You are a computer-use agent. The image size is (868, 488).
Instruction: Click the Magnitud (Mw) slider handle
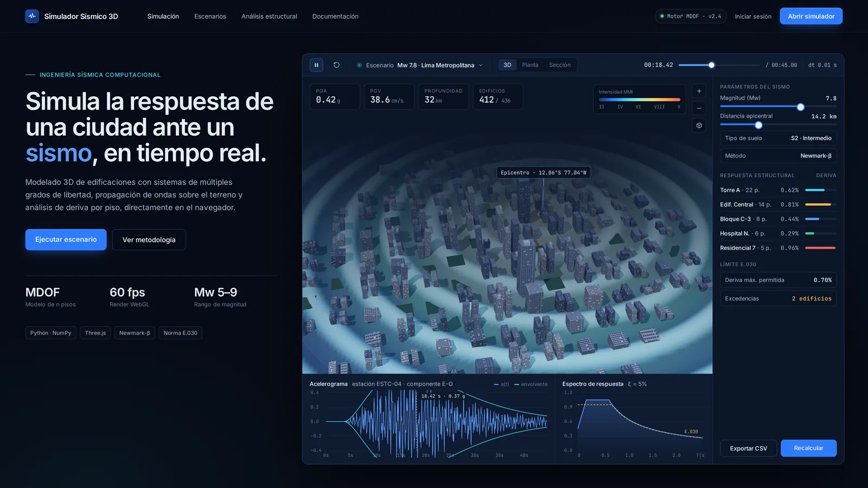click(x=800, y=107)
